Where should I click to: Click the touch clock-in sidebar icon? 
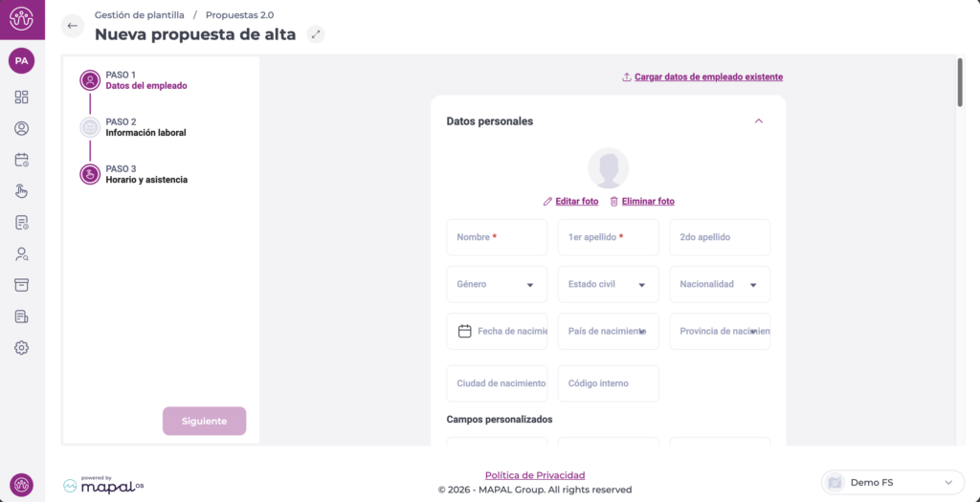click(22, 191)
